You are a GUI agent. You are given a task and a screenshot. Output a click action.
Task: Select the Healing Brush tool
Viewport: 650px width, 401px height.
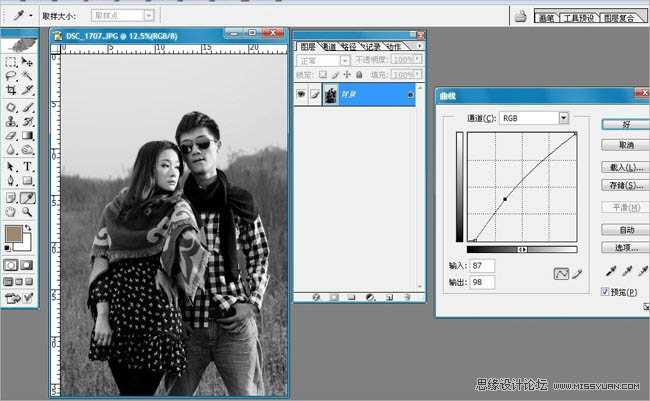pos(11,108)
